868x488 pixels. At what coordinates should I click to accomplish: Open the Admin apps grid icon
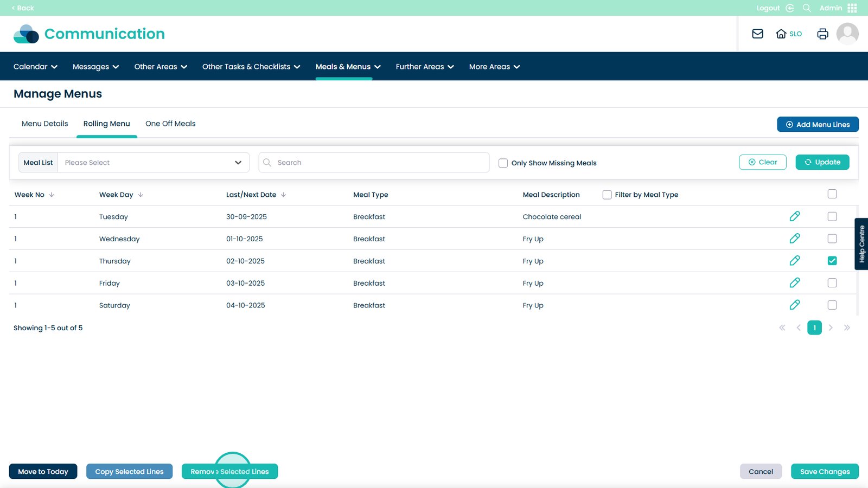pos(852,8)
